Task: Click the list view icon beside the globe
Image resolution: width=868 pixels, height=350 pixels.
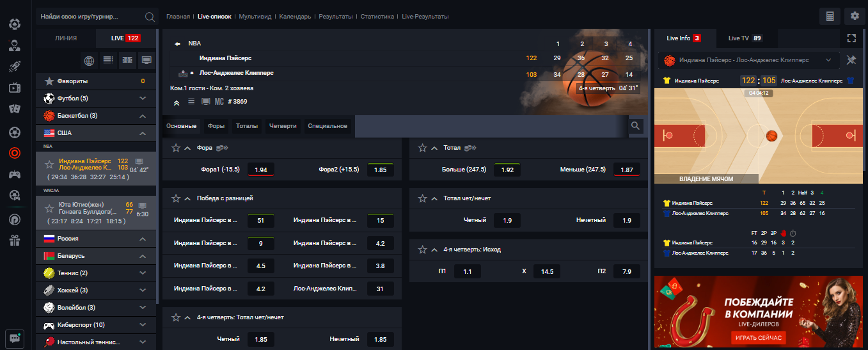Action: (x=108, y=61)
